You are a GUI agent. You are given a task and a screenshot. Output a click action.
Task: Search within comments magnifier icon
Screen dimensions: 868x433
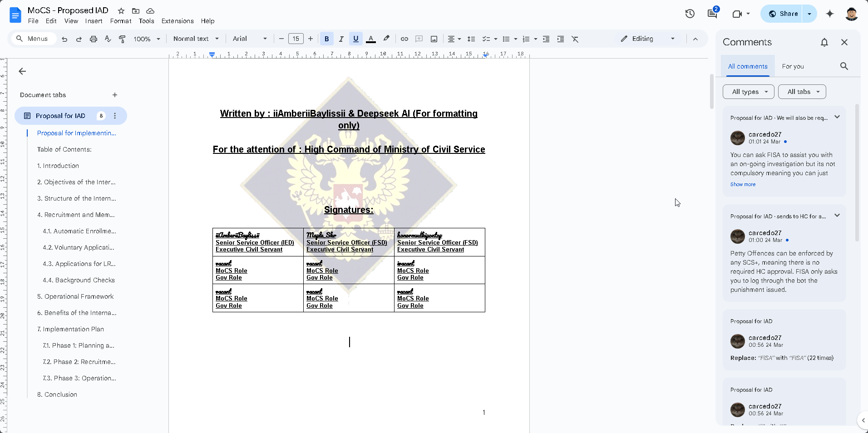(844, 66)
